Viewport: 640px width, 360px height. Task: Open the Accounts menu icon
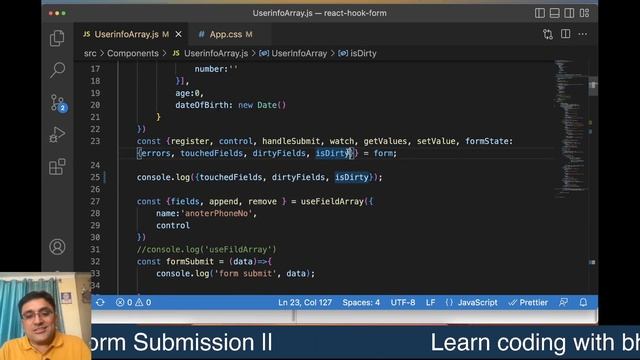coord(57,247)
